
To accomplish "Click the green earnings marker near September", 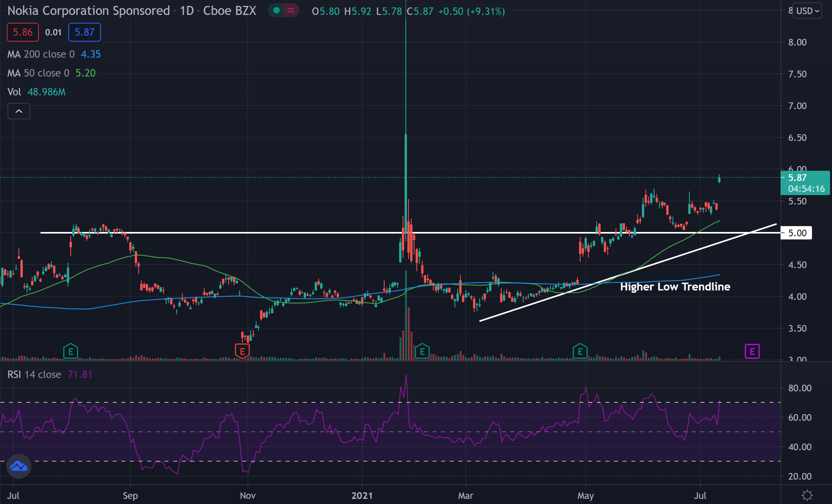I will (71, 352).
